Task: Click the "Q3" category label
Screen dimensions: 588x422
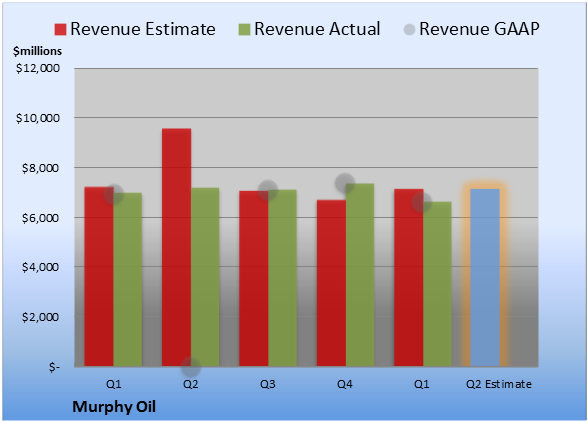Action: [268, 384]
